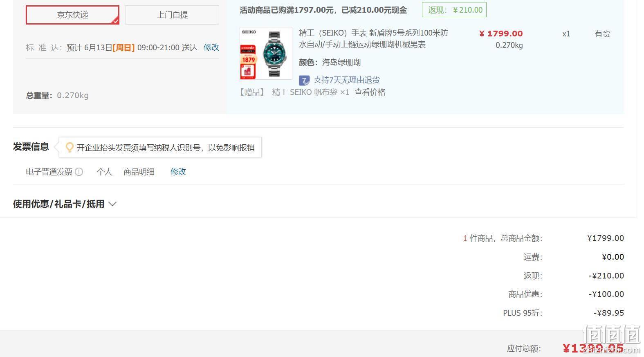Click the 个人 invoice title text

point(104,172)
